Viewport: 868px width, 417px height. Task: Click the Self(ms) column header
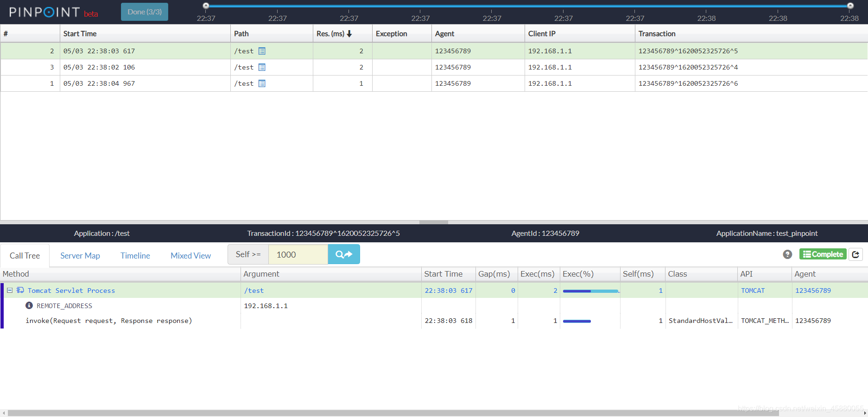pos(643,274)
